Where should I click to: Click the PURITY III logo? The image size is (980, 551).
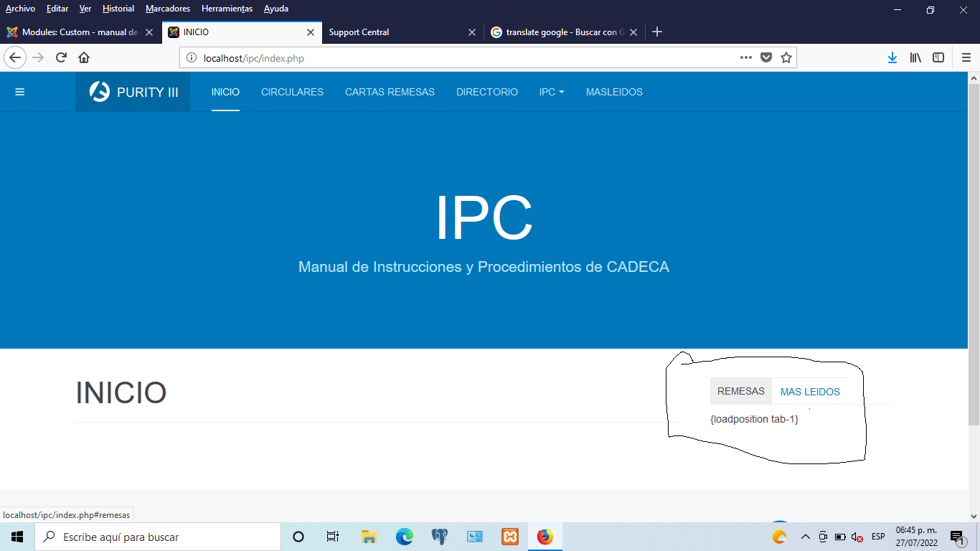133,92
